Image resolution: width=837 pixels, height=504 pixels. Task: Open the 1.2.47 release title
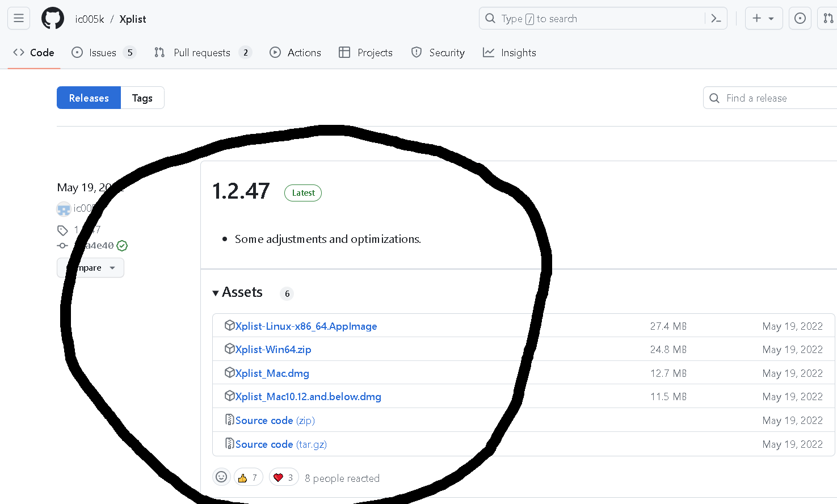[241, 191]
